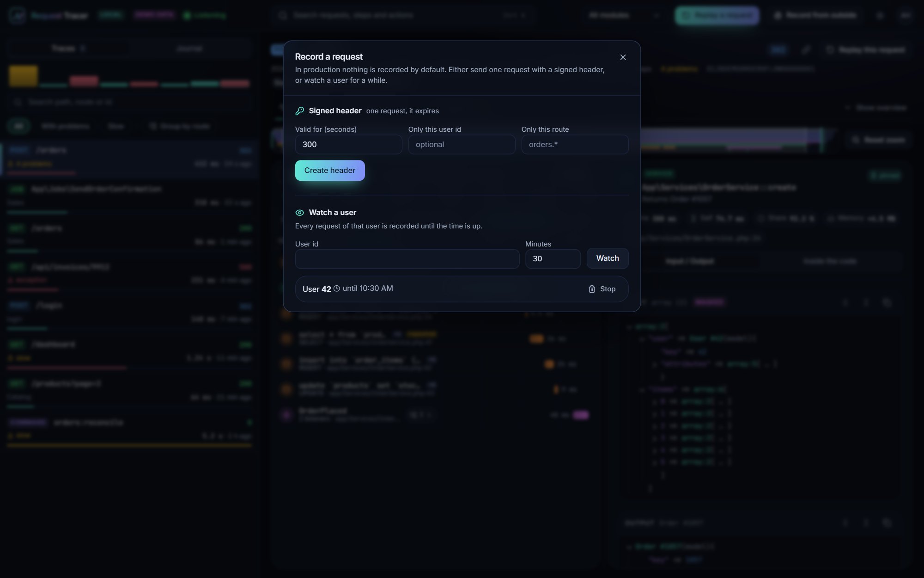924x578 pixels.
Task: Click the 'Valid for (seconds)' label
Action: pyautogui.click(x=326, y=129)
